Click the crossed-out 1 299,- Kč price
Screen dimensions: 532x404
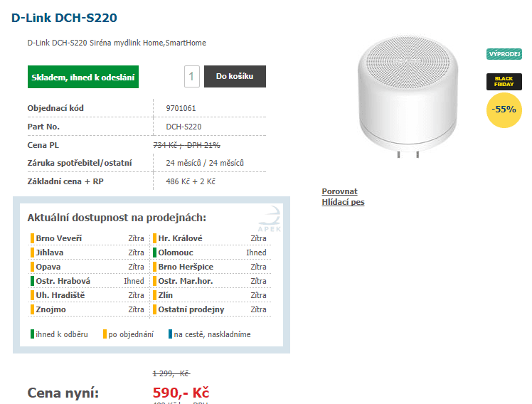click(x=171, y=373)
